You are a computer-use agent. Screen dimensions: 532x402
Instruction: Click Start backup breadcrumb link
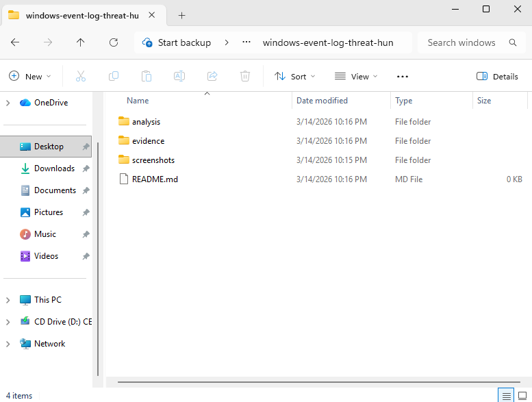[x=184, y=42]
